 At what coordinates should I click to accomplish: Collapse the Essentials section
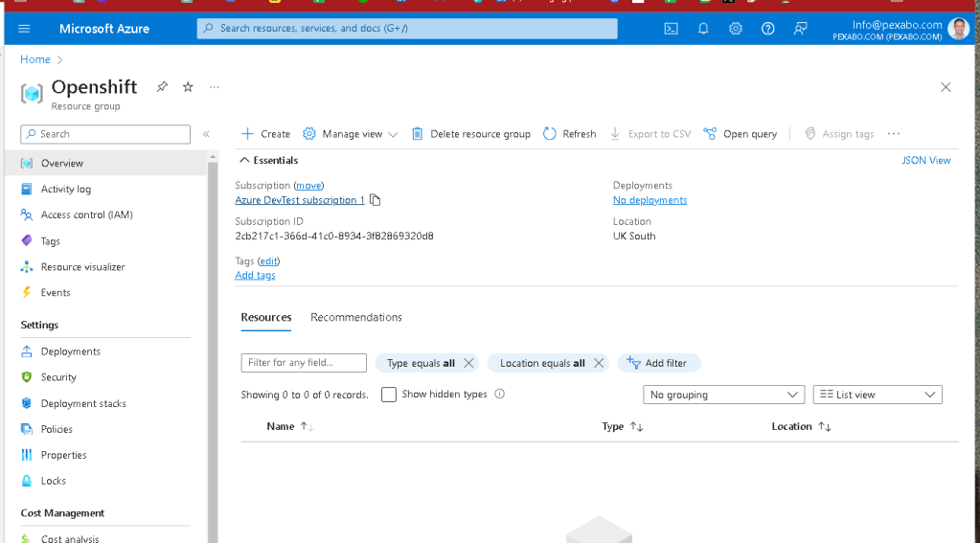click(x=269, y=161)
